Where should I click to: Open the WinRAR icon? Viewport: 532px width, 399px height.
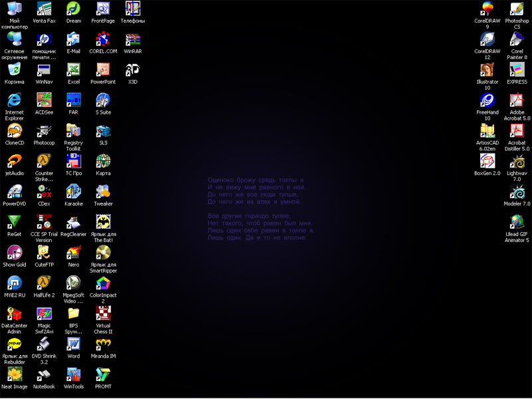132,39
